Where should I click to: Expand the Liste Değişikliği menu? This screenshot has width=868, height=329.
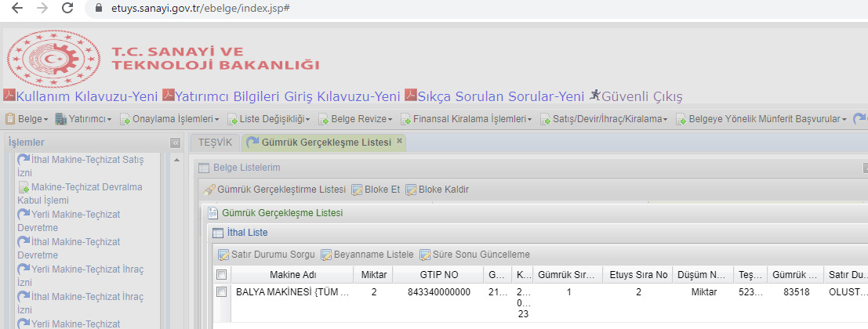[x=268, y=119]
